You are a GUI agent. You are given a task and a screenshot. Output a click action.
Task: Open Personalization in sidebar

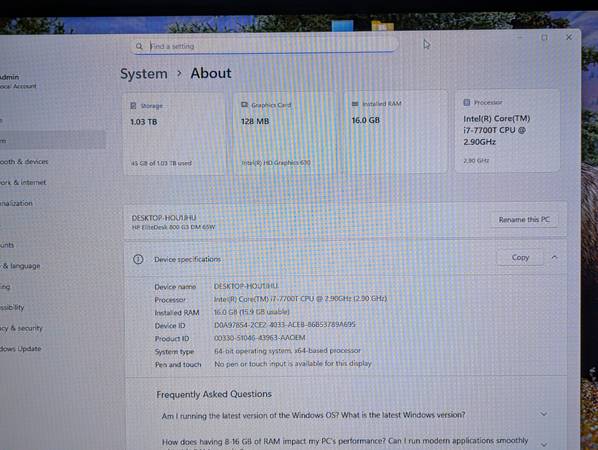click(x=16, y=203)
